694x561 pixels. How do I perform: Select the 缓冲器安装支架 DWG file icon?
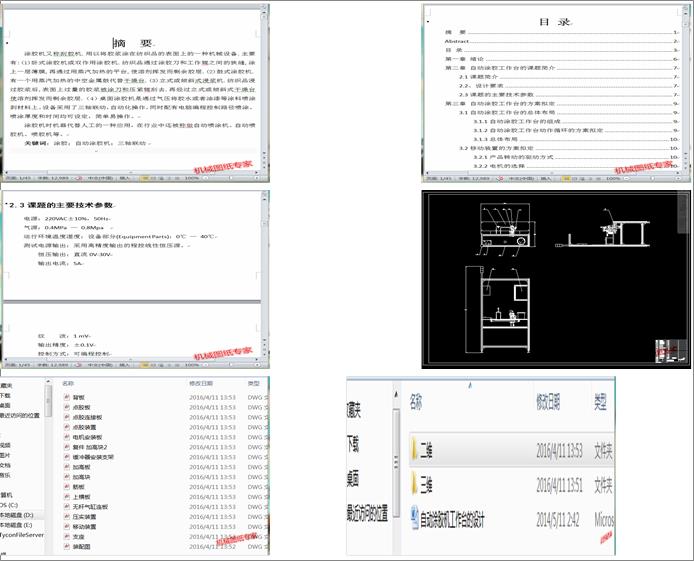[x=67, y=457]
